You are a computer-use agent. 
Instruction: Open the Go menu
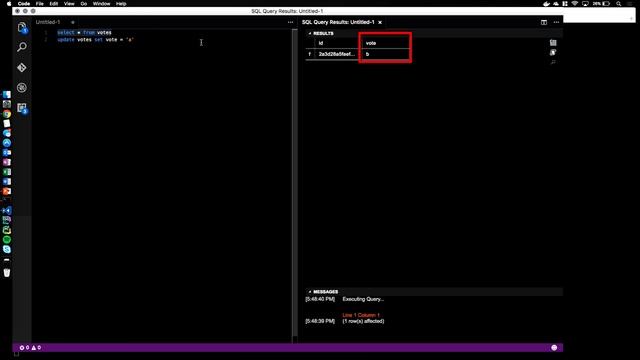[x=84, y=4]
